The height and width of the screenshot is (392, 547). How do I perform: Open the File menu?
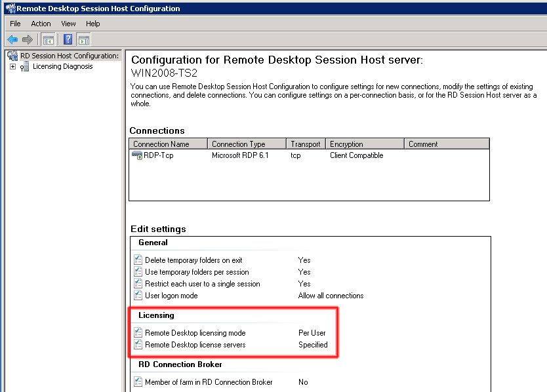pyautogui.click(x=15, y=24)
